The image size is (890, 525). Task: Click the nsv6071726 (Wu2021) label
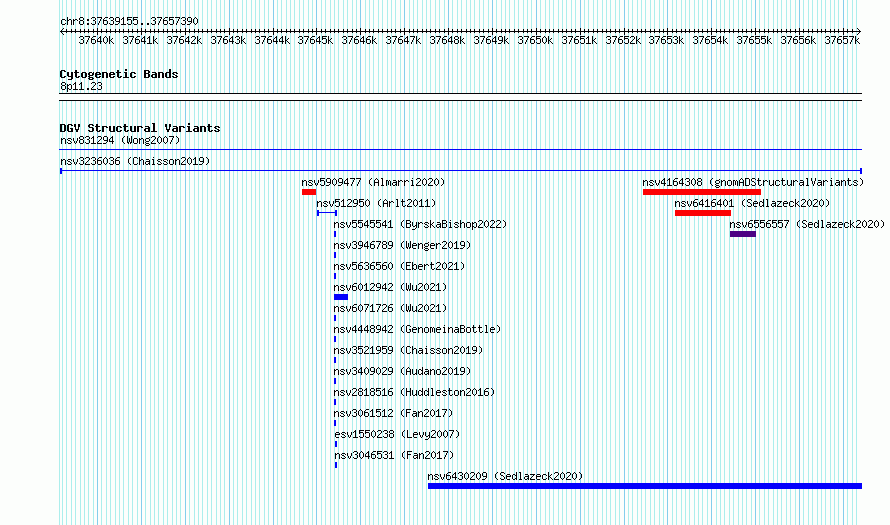(x=390, y=308)
